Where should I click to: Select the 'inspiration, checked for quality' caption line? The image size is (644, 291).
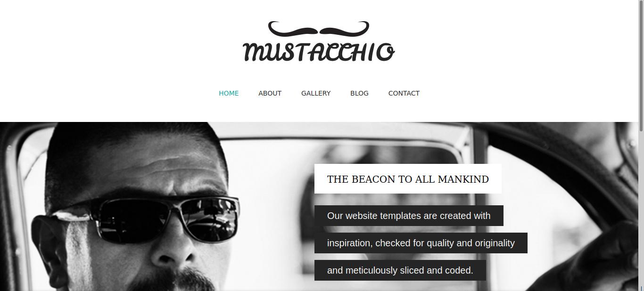coord(421,243)
